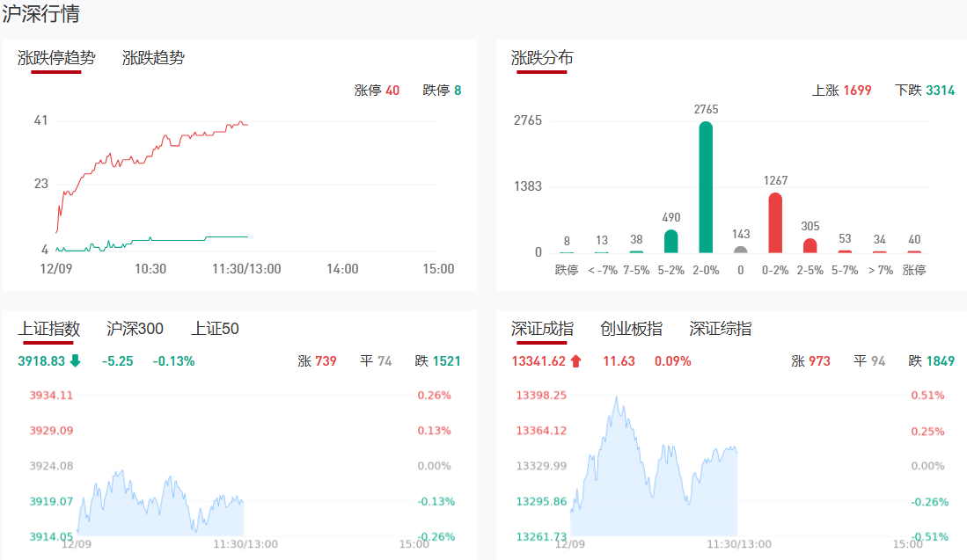Select the 上证指数 tab

[49, 329]
